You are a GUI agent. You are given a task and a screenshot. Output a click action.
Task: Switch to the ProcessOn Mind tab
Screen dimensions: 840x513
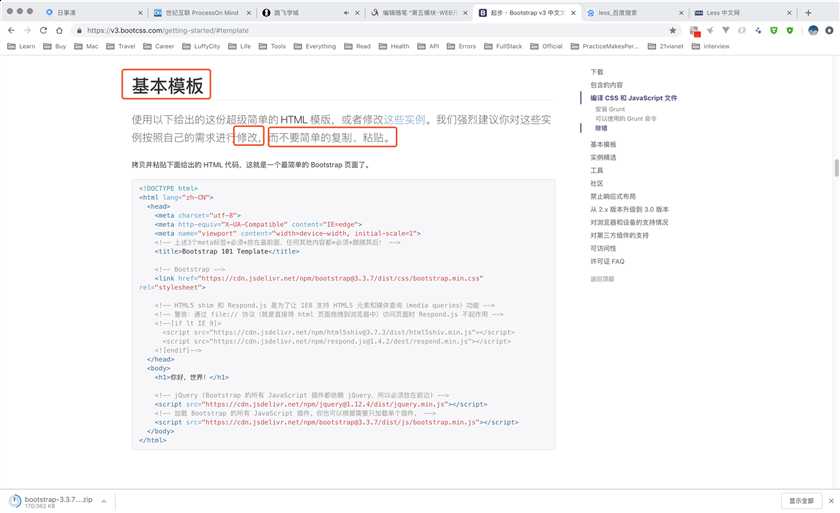[x=201, y=12]
